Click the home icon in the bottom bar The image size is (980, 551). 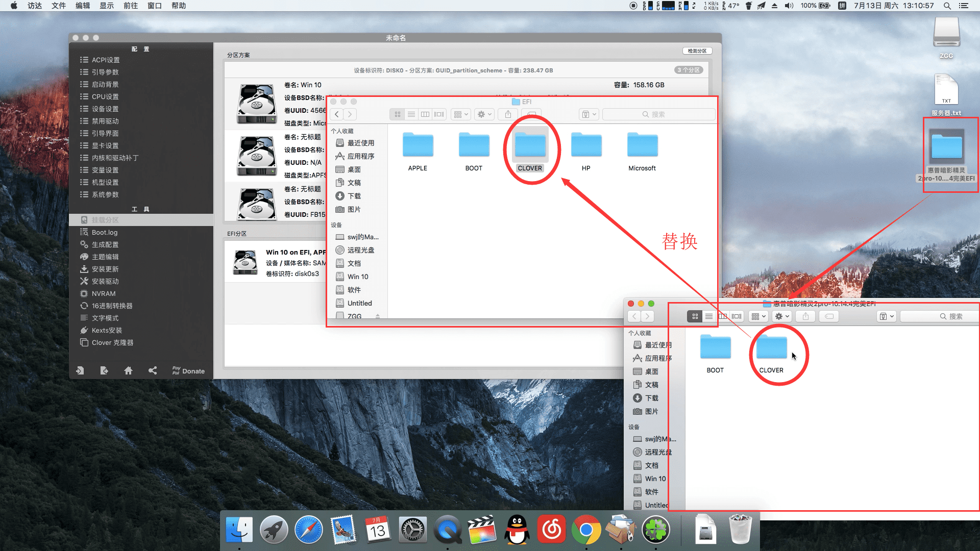pos(128,371)
